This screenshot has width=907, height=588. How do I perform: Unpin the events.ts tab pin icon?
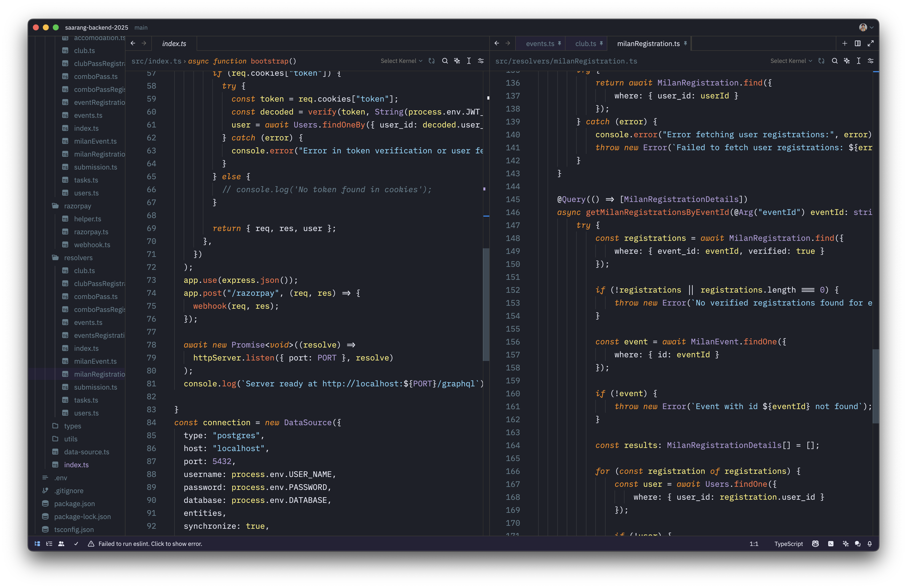click(x=560, y=44)
